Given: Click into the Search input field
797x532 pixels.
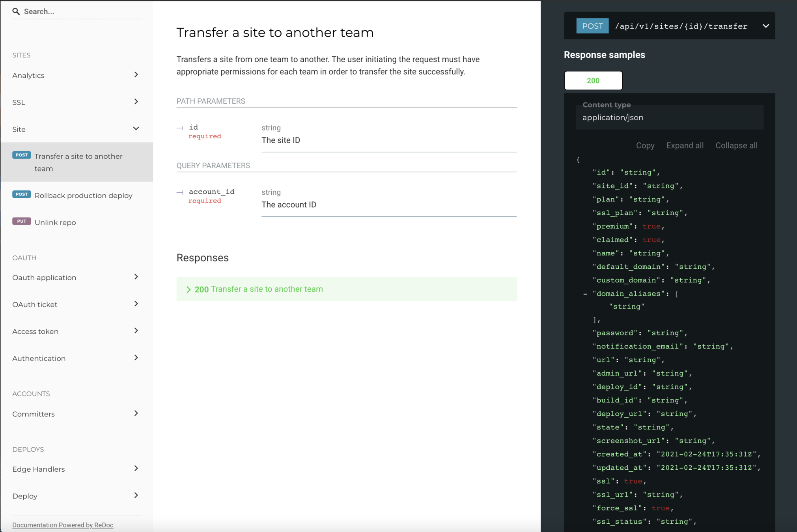Looking at the screenshot, I should [81, 11].
